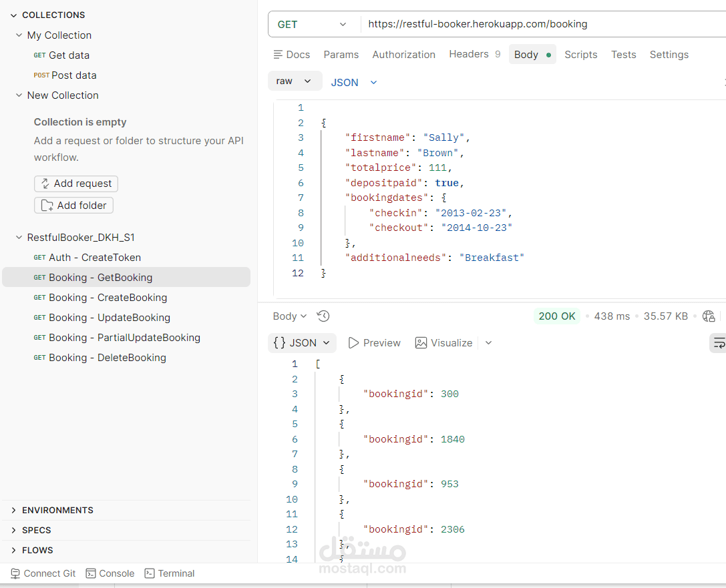Switch response view to Preview
Image resolution: width=726 pixels, height=588 pixels.
tap(374, 343)
